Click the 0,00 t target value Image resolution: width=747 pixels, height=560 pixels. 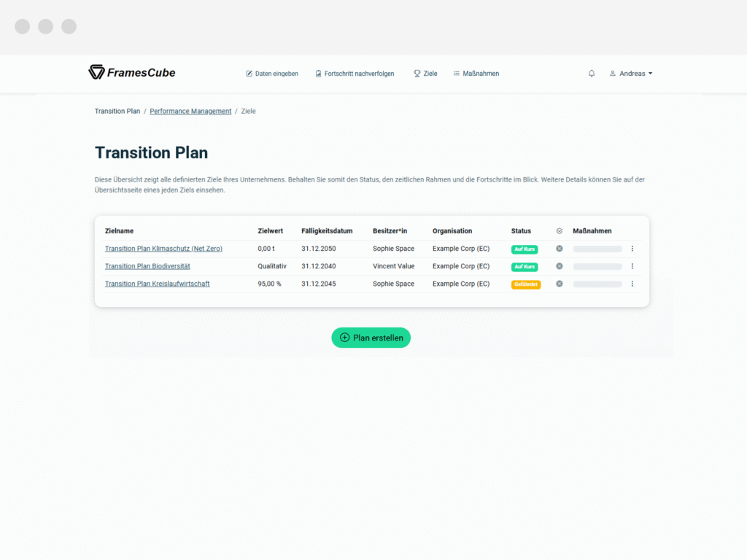click(x=266, y=249)
